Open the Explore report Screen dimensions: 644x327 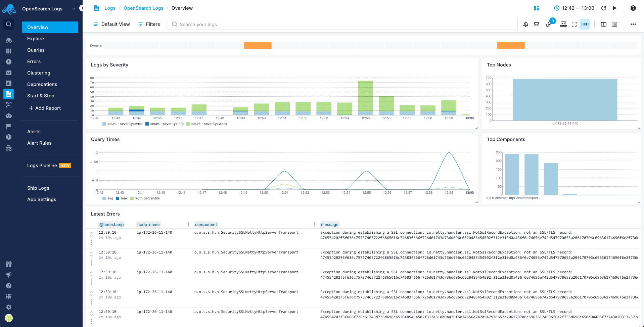tap(36, 39)
